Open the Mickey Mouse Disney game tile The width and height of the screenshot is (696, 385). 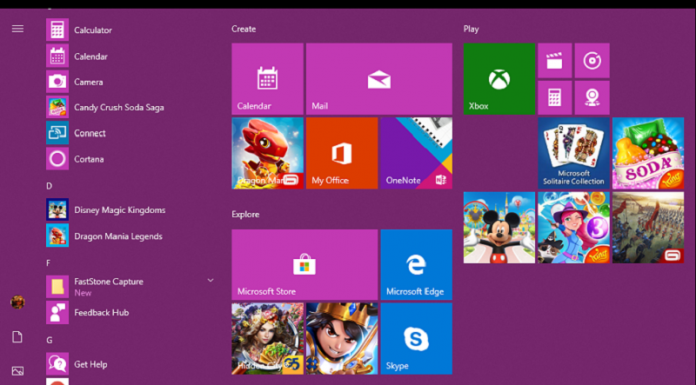click(x=499, y=227)
